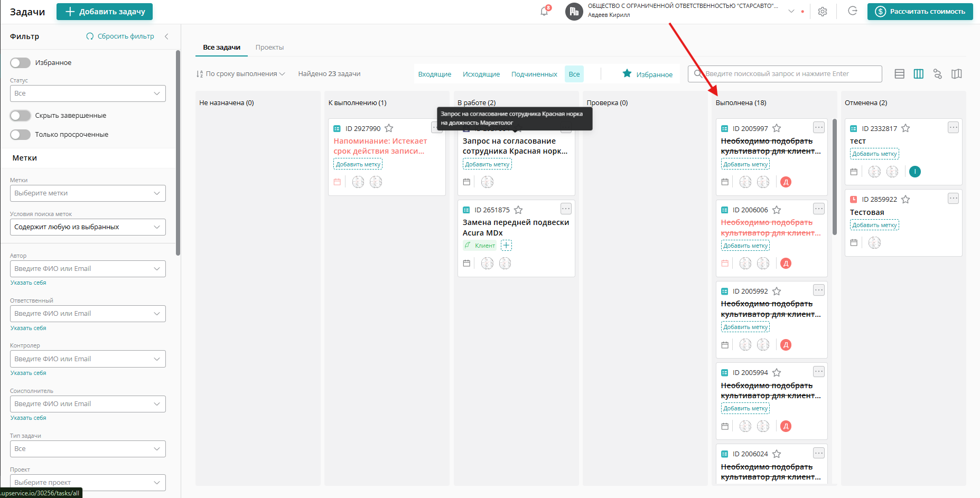Click the Сбросить фильтр link
Screen dimensions: 980x498
coord(120,36)
